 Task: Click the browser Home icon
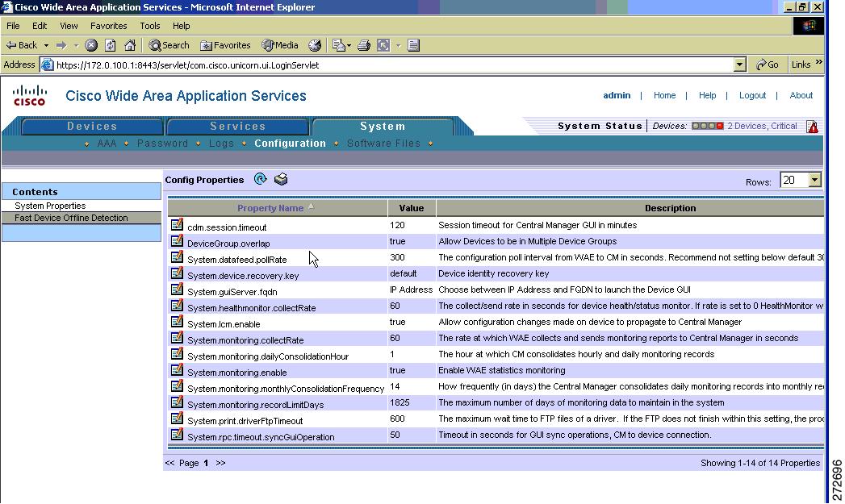tap(130, 45)
